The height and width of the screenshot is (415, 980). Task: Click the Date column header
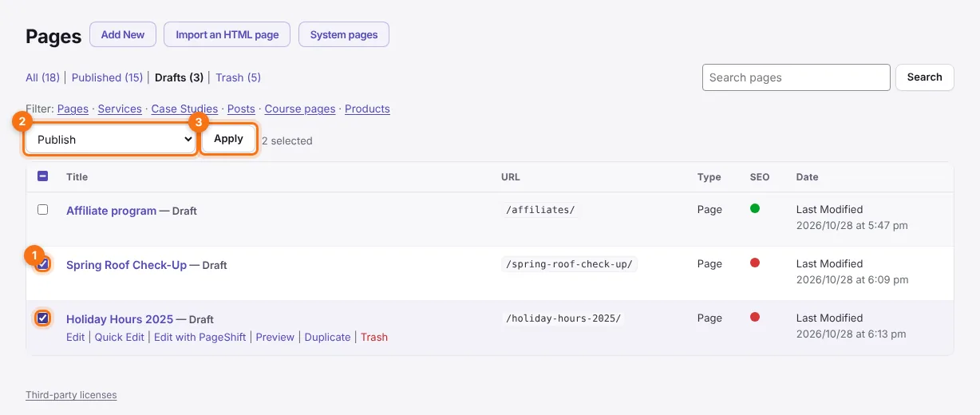pos(808,177)
